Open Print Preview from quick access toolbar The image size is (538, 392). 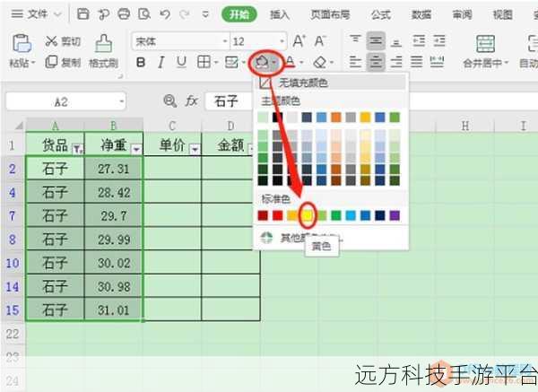click(x=144, y=14)
